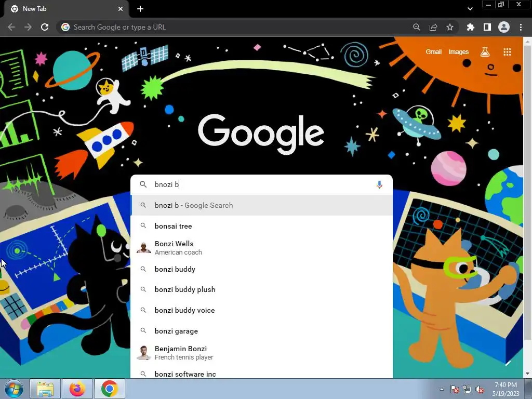Viewport: 532px width, 399px height.
Task: Restore down the Chrome window
Action: [x=501, y=5]
